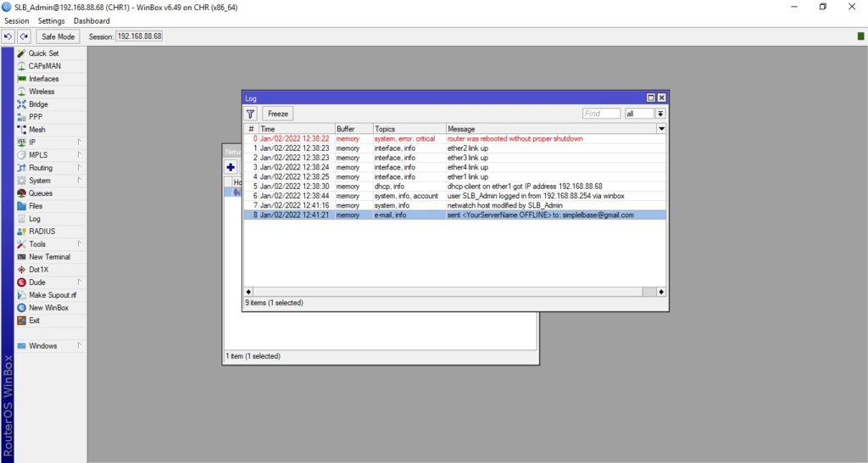Click the Session address field 192.168.88.68
The width and height of the screenshot is (868, 463).
pyautogui.click(x=140, y=36)
